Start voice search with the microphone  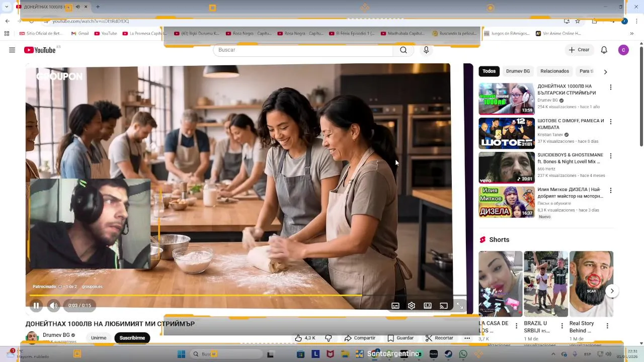[x=426, y=50]
